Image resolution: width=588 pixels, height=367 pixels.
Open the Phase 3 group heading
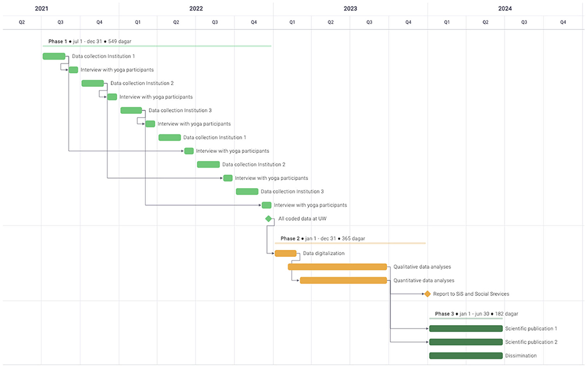477,314
